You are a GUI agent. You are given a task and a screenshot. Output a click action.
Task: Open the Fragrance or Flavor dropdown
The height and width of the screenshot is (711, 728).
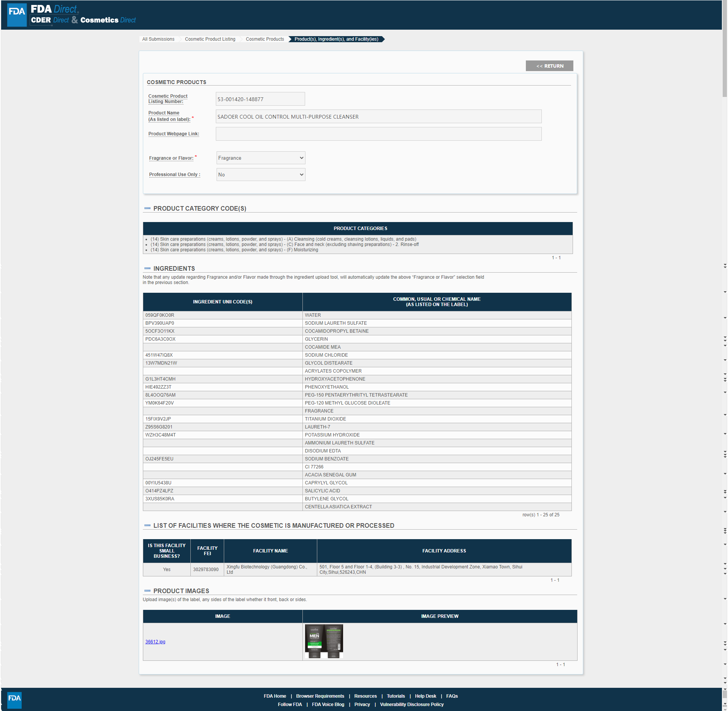click(x=261, y=158)
